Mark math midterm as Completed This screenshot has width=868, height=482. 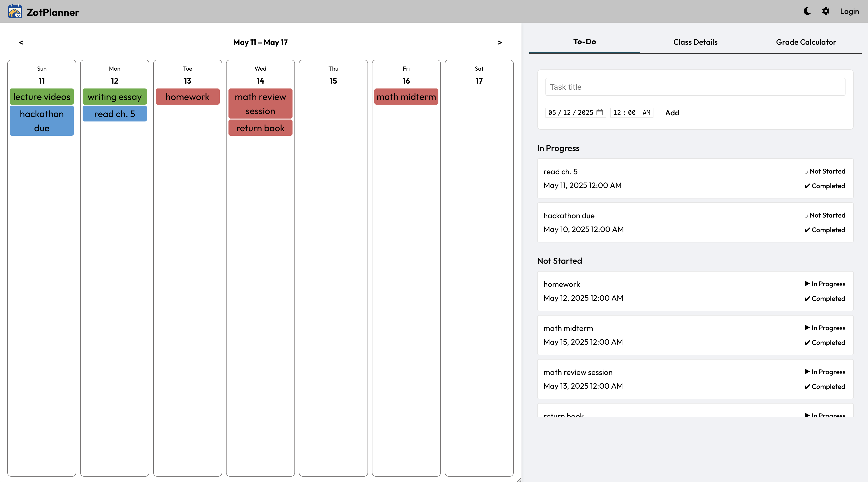pos(825,342)
